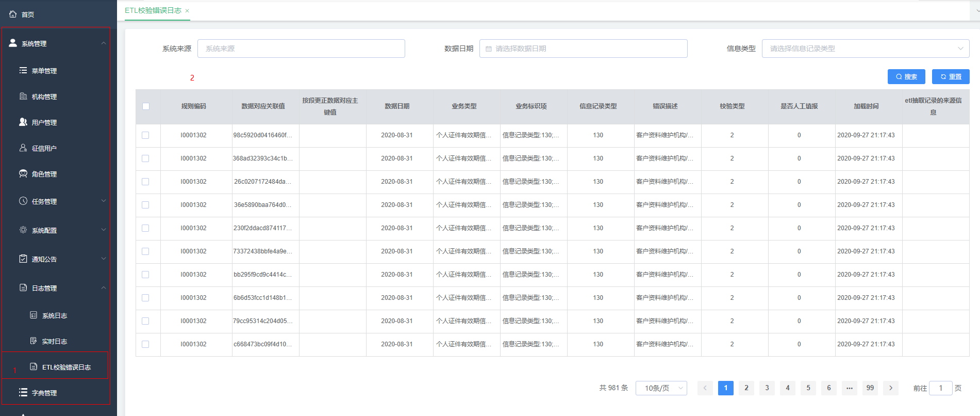
Task: Click the 校验类型 column header
Action: click(x=732, y=106)
